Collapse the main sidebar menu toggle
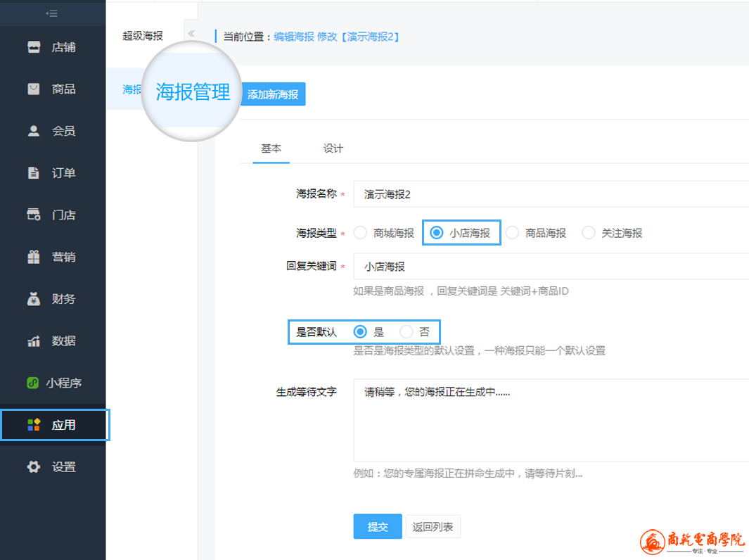 [x=51, y=13]
